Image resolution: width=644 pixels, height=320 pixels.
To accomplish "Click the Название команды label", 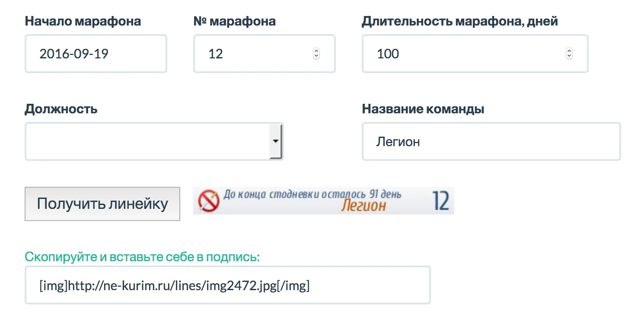I will click(x=423, y=109).
